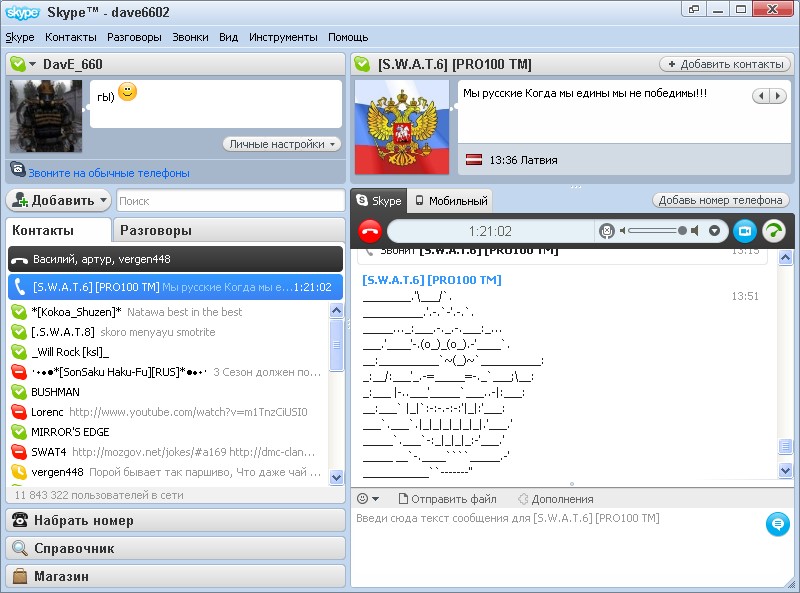Open Extras (Дополнения) in chat toolbar
Image resolution: width=800 pixels, height=593 pixels.
click(x=555, y=499)
